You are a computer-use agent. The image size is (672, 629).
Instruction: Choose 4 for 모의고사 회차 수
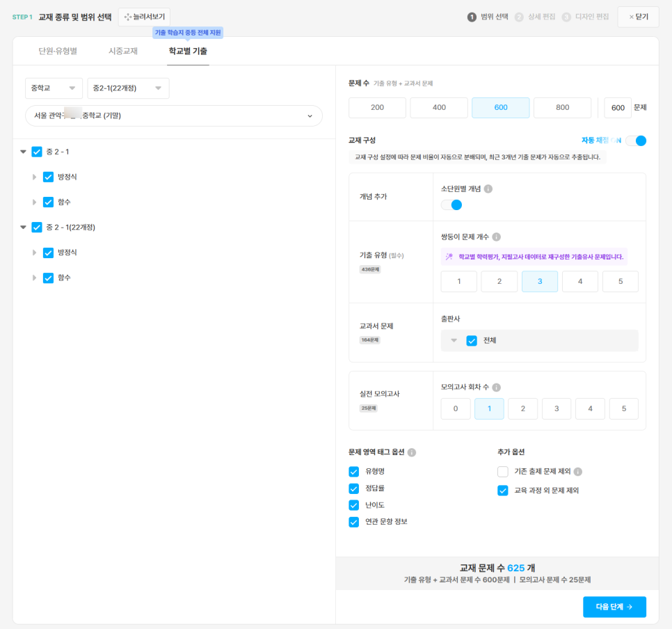tap(590, 408)
